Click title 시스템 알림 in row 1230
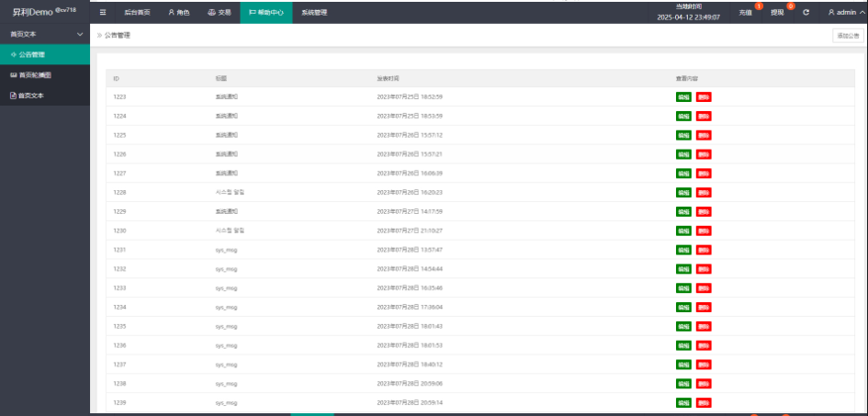The image size is (868, 416). point(230,230)
